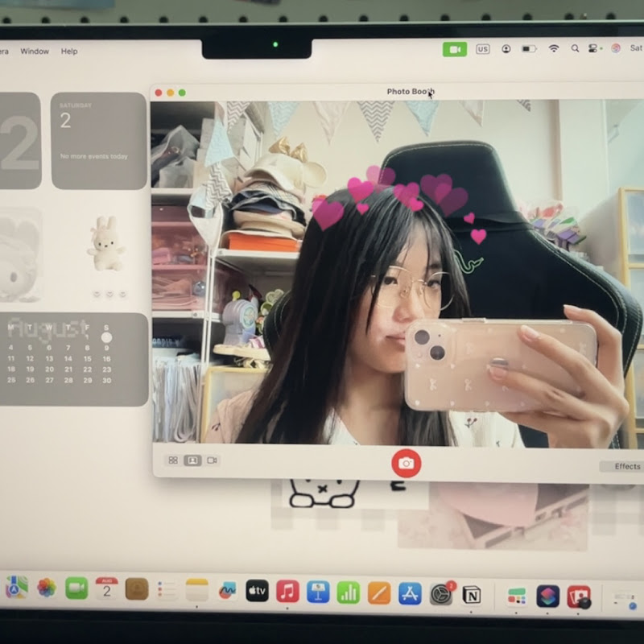644x644 pixels.
Task: Select single still photo mode
Action: pyautogui.click(x=192, y=460)
